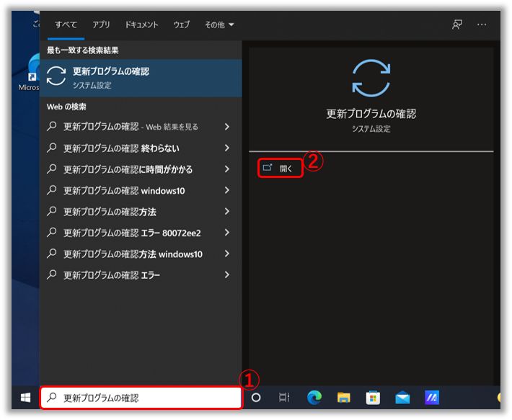Expand arrow for 終わらない suggestion
The width and height of the screenshot is (512, 420).
[227, 148]
